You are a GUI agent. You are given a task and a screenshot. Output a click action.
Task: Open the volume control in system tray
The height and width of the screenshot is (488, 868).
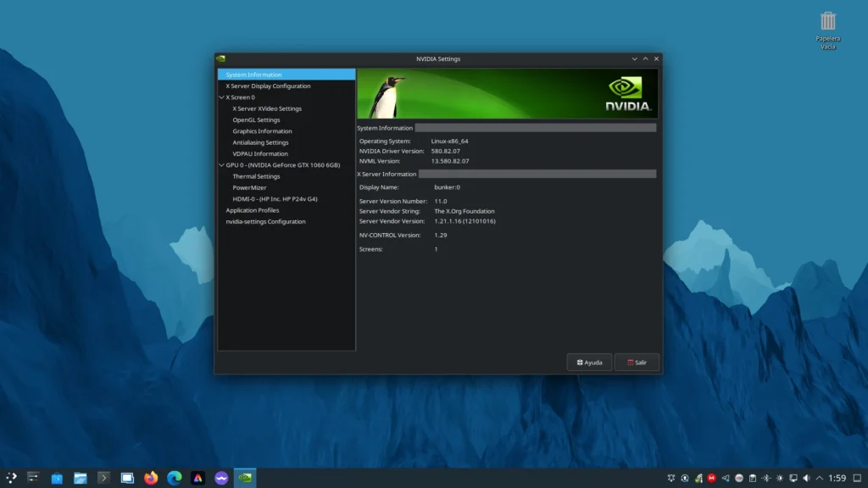[806, 478]
